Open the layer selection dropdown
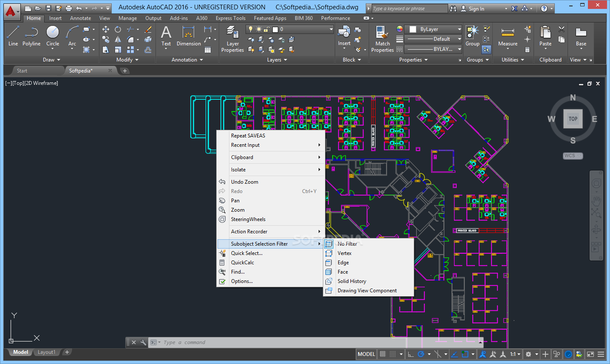 pyautogui.click(x=290, y=29)
